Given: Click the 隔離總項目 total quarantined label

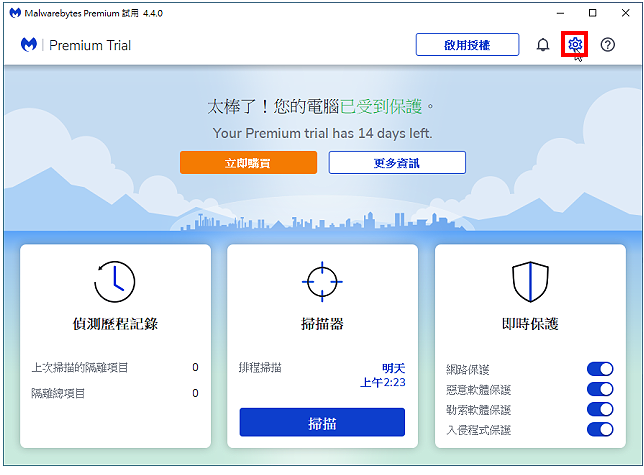Looking at the screenshot, I should coord(58,393).
